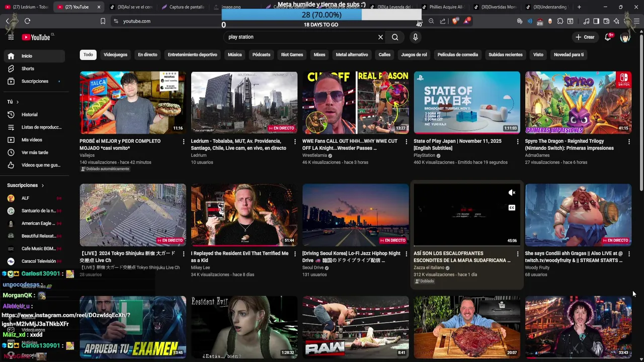This screenshot has height=362, width=644.
Task: Click the subscriber goal progress bar
Action: tap(321, 15)
